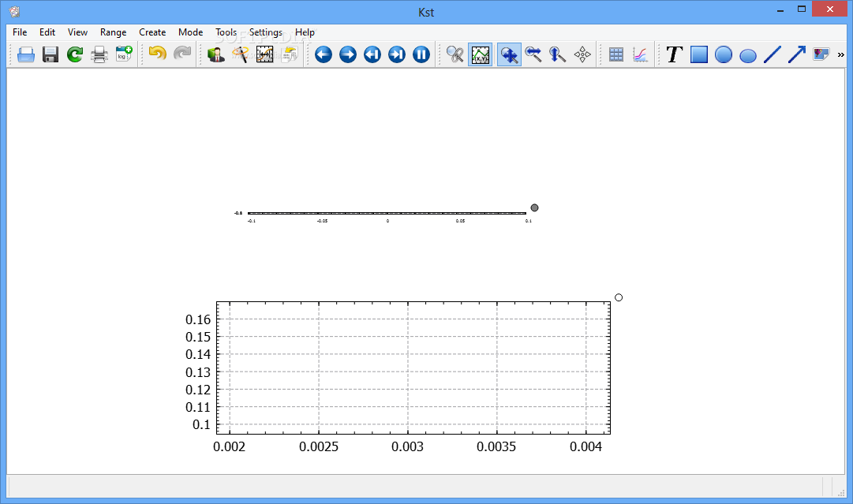Click the 0.004 x-axis label
The width and height of the screenshot is (853, 504).
[586, 446]
